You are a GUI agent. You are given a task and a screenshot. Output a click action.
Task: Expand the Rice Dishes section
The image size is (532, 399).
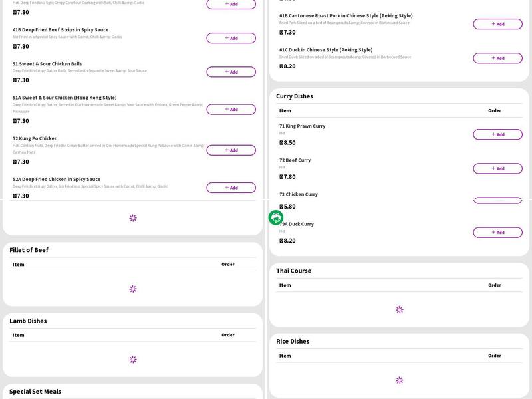(x=293, y=341)
